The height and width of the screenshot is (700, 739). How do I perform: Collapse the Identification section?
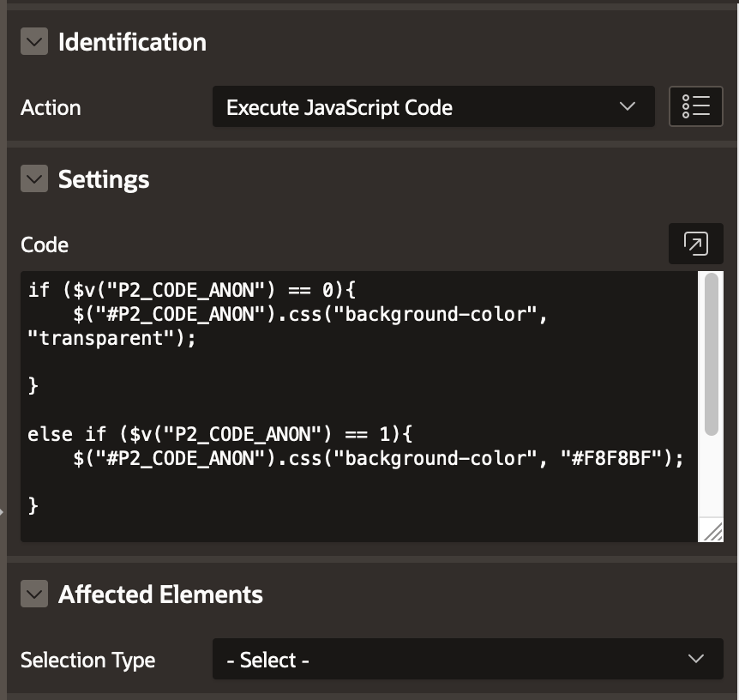pos(34,41)
